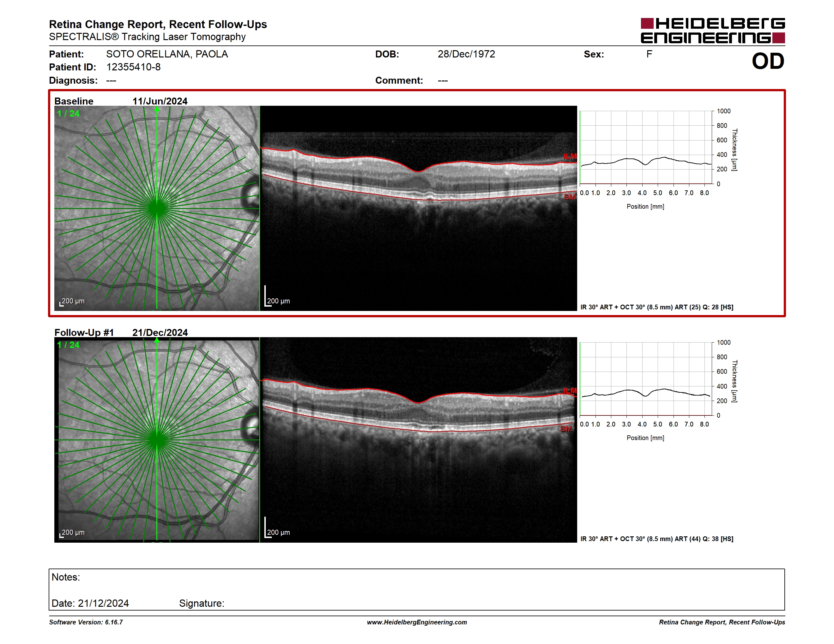Click the Follow-Up #1 OCT B-scan image
The width and height of the screenshot is (834, 644).
point(419,440)
